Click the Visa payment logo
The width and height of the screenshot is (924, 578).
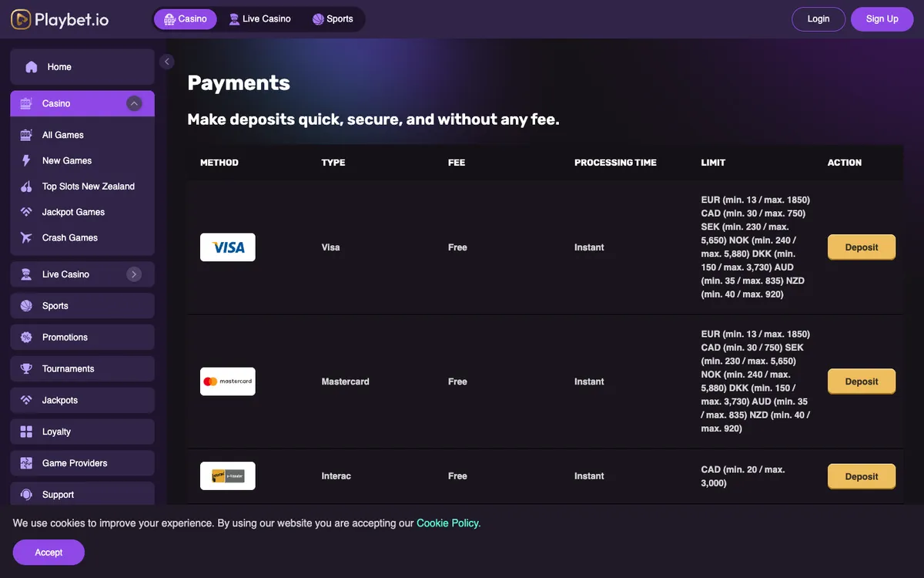pyautogui.click(x=228, y=247)
